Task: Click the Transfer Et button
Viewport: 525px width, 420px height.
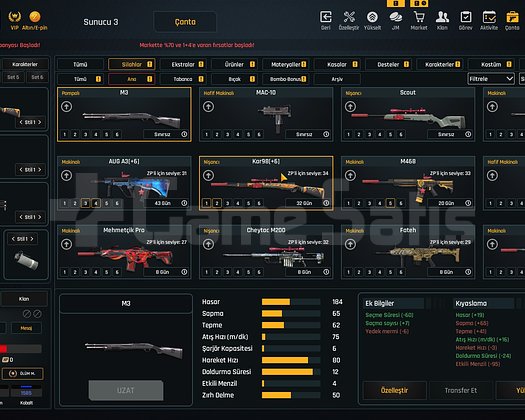Action: tap(461, 391)
